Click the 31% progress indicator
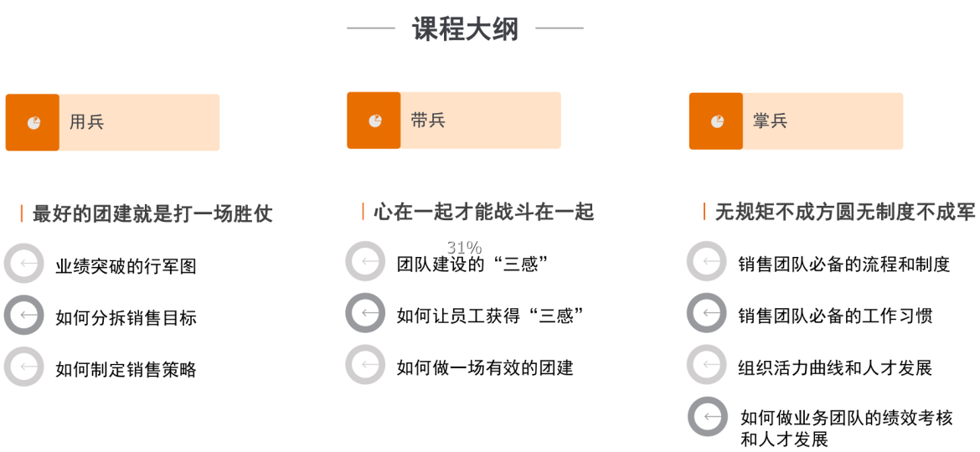Screen dimensions: 980x452 (464, 248)
